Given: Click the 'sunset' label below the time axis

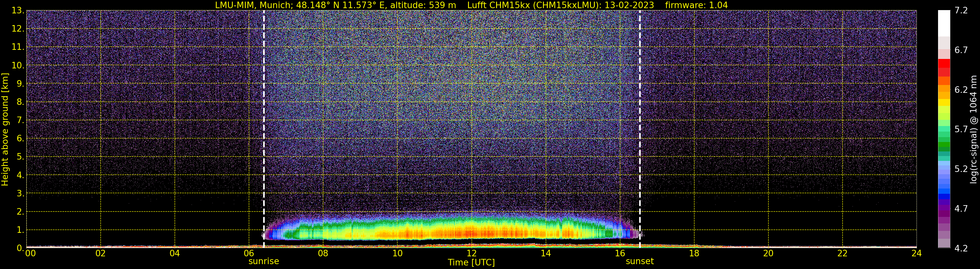Looking at the screenshot, I should (x=639, y=262).
